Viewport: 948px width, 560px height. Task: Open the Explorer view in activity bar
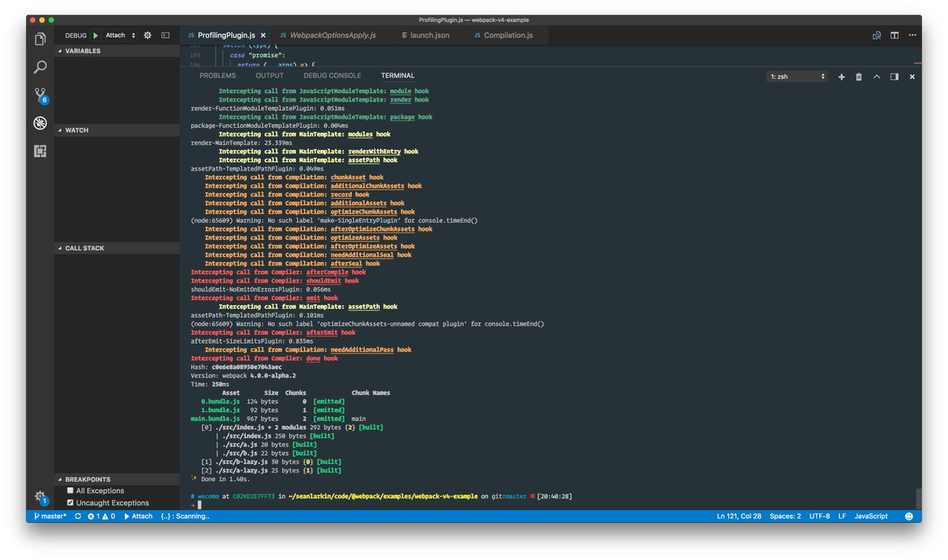39,39
